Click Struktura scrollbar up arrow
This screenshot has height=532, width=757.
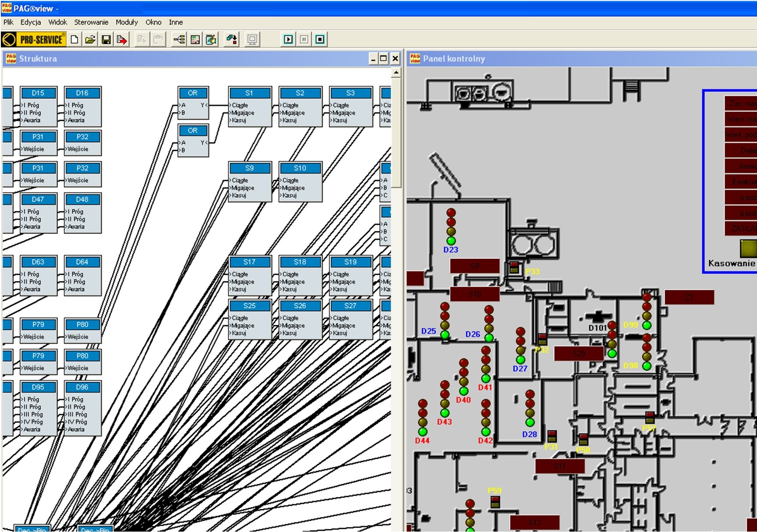click(x=396, y=73)
